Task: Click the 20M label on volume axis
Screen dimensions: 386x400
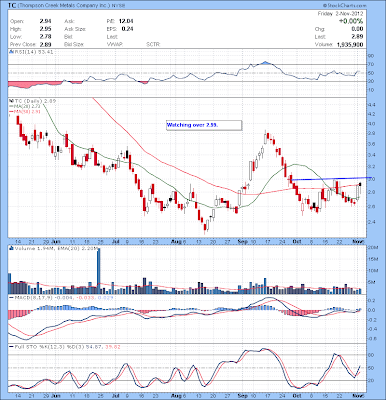Action: coord(372,248)
